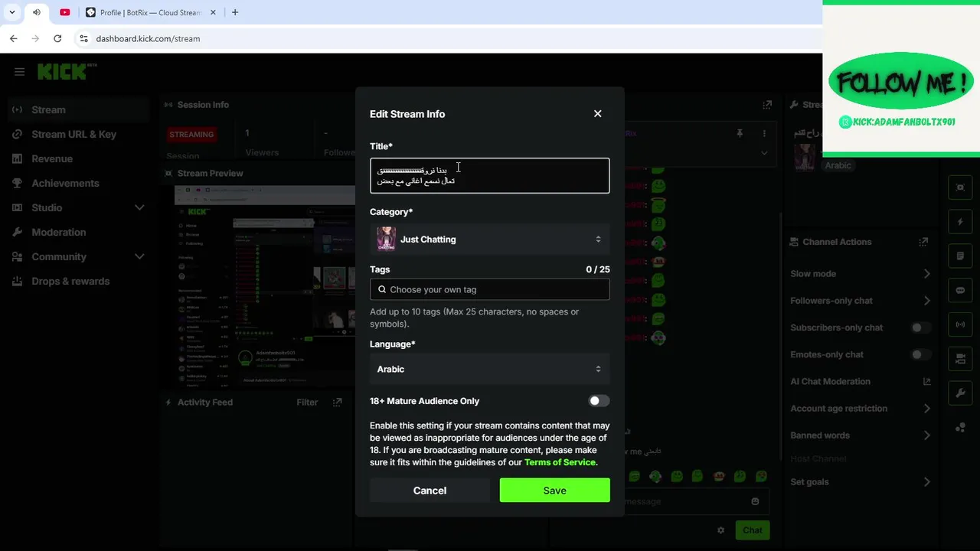Viewport: 980px width, 551px height.
Task: Pop out the chat panel
Action: click(767, 105)
